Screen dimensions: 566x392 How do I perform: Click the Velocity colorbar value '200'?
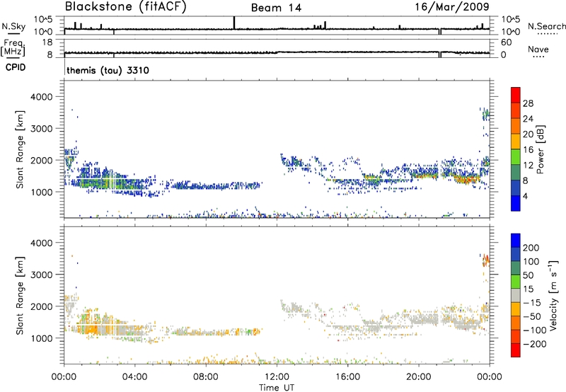[531, 248]
